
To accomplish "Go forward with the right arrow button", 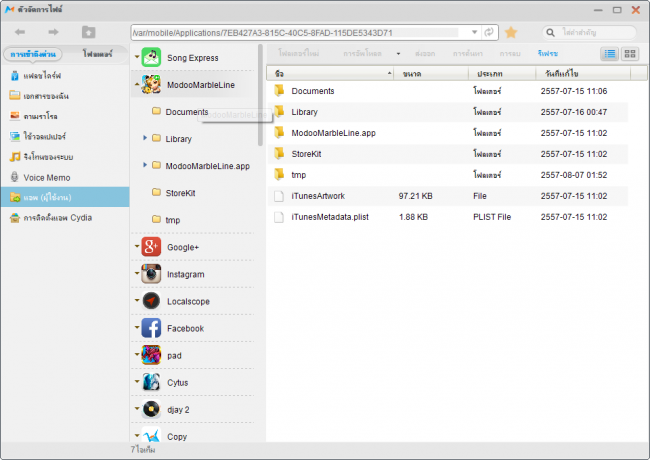I will pos(53,32).
